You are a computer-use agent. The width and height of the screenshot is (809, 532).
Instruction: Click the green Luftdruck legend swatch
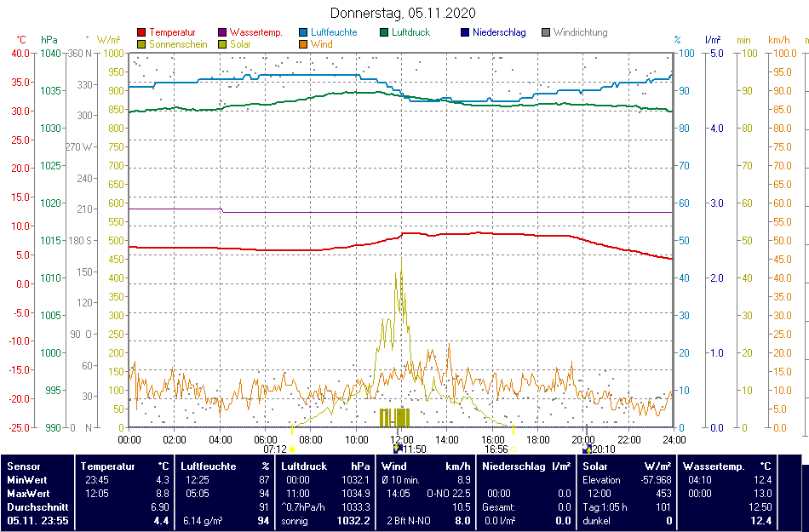point(384,32)
